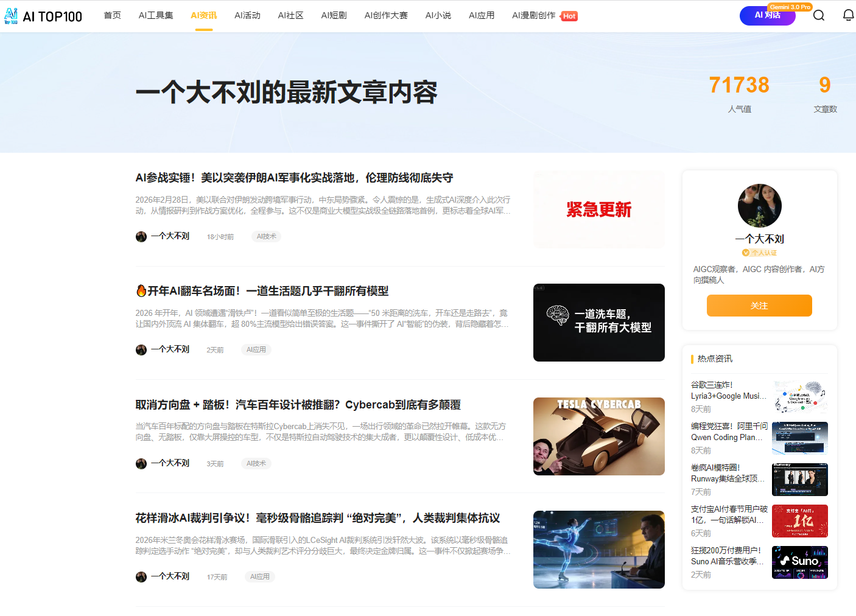Image resolution: width=856 pixels, height=616 pixels.
Task: Go to AI创作大赛 in navigation
Action: (x=386, y=15)
